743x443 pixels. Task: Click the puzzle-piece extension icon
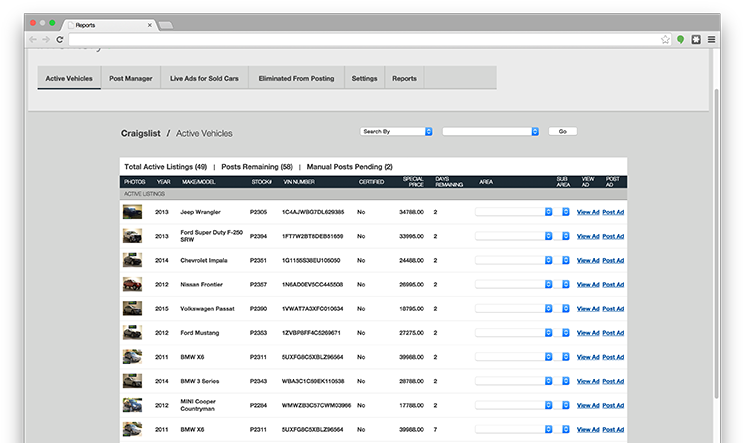tap(696, 39)
